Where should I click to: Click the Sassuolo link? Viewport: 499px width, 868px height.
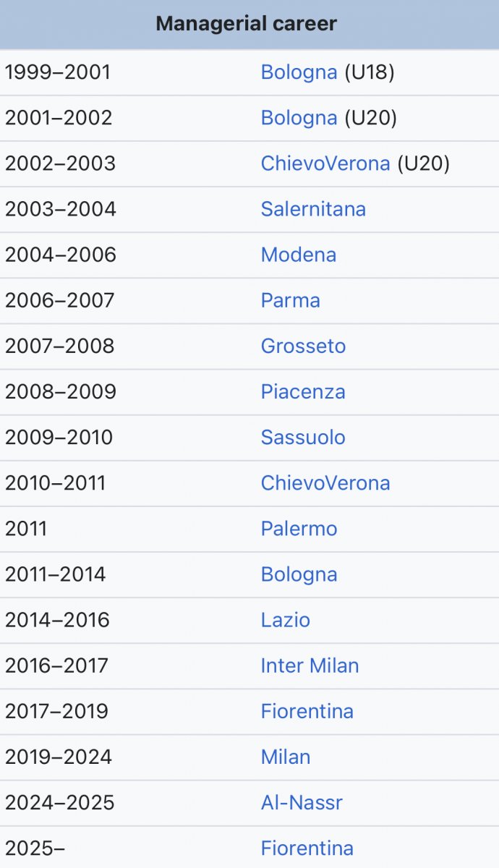[x=303, y=437]
